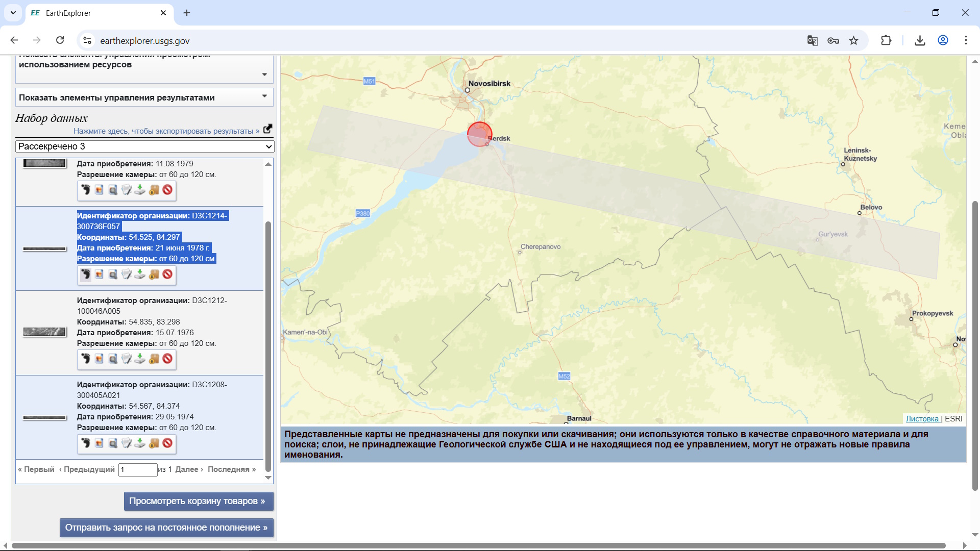The image size is (980, 551).
Task: Show browse overlay for 11.08.1979 scene
Action: pyautogui.click(x=99, y=190)
